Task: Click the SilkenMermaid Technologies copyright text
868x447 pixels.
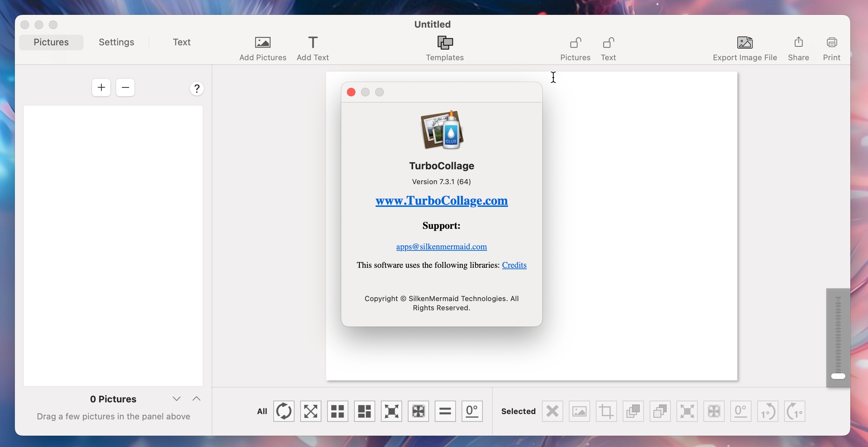Action: tap(441, 303)
